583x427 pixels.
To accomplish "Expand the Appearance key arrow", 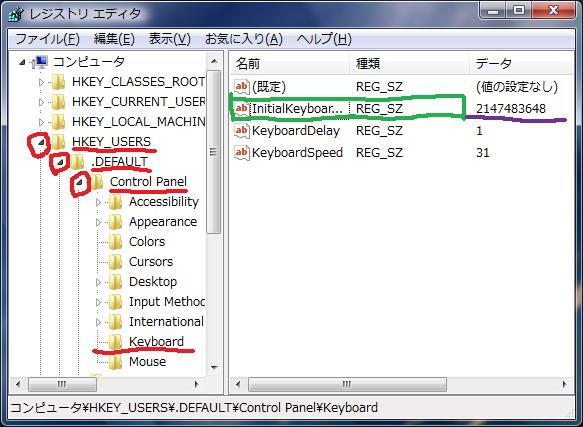I will [99, 222].
